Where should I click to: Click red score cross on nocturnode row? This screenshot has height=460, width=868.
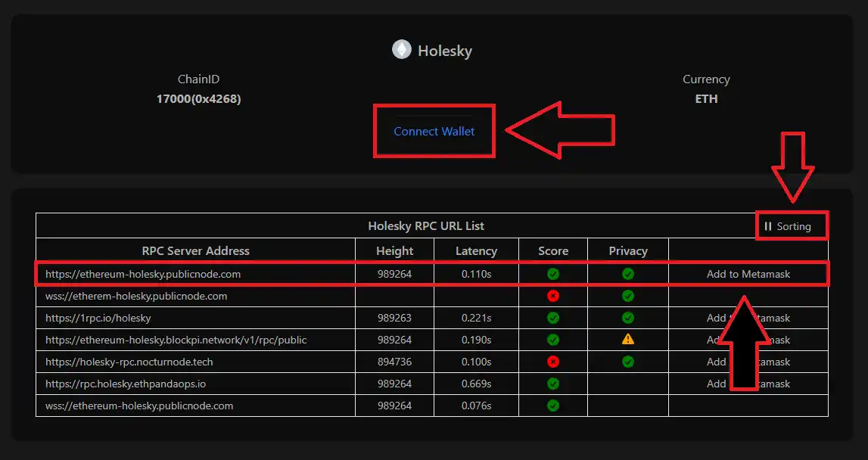tap(553, 362)
